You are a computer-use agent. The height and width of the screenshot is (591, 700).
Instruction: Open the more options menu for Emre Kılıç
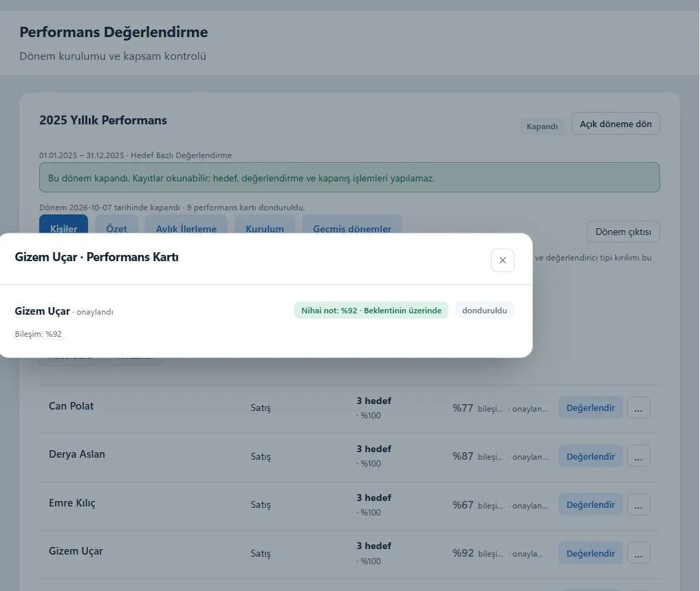coord(638,504)
